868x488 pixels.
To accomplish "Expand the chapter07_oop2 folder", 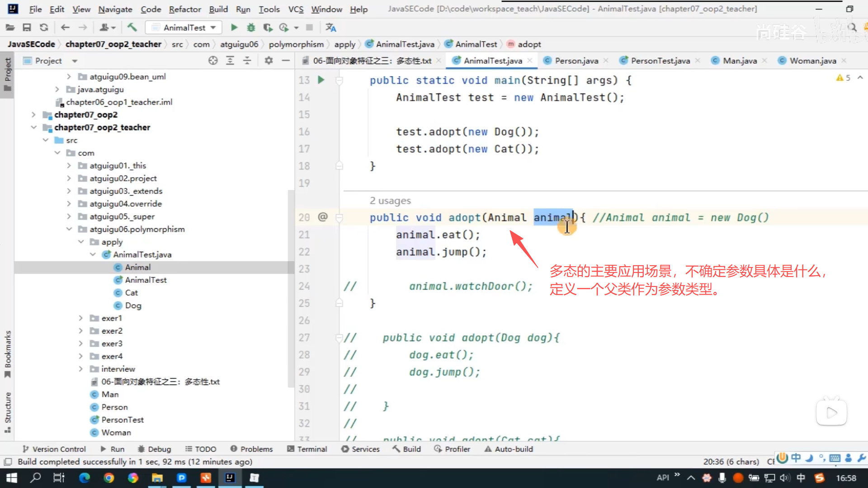I will tap(33, 115).
